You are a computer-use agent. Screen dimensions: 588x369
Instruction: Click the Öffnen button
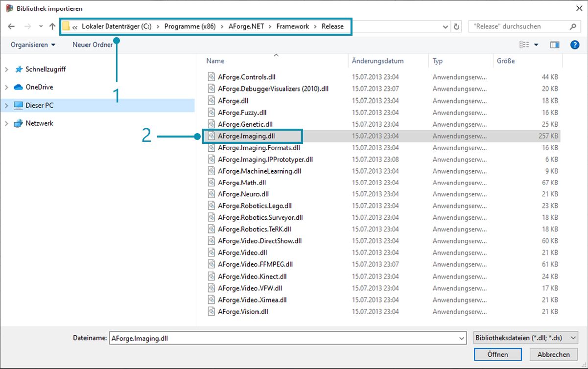click(x=497, y=355)
